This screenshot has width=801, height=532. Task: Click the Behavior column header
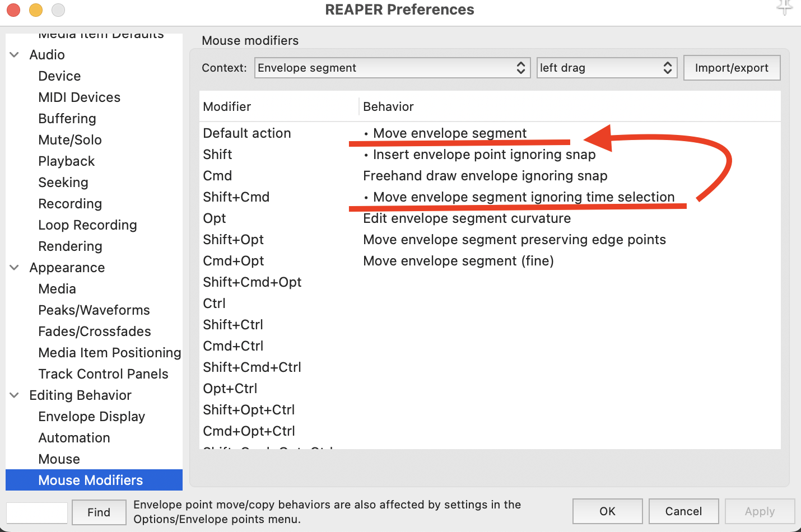pos(388,106)
